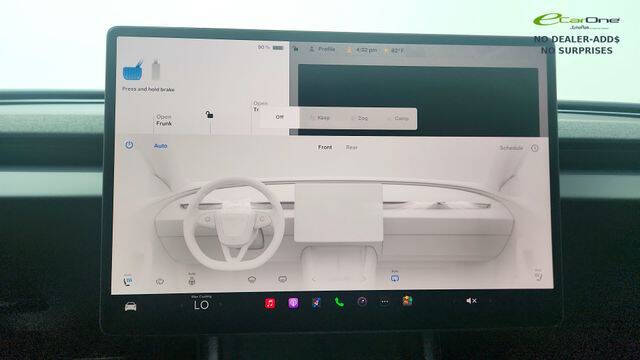Screen dimensions: 640x360
Task: Open the colorful Toybox app icon
Action: tap(316, 302)
